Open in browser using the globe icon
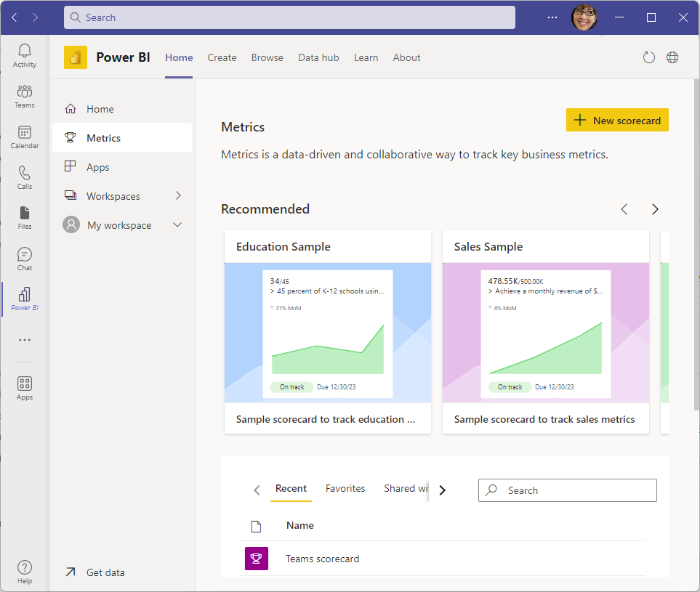The height and width of the screenshot is (592, 700). pos(672,57)
